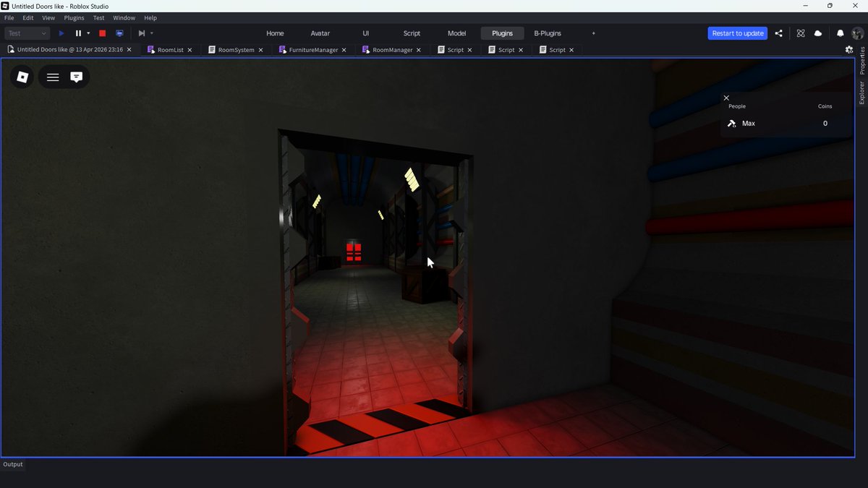Expand the step-forward options arrow
Screen dimensions: 868x488
coord(152,33)
